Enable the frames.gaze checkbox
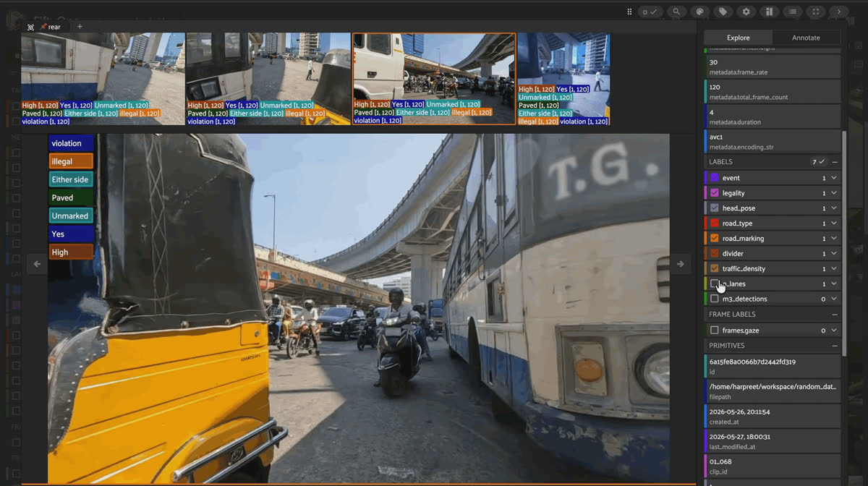This screenshot has width=868, height=486. 715,331
